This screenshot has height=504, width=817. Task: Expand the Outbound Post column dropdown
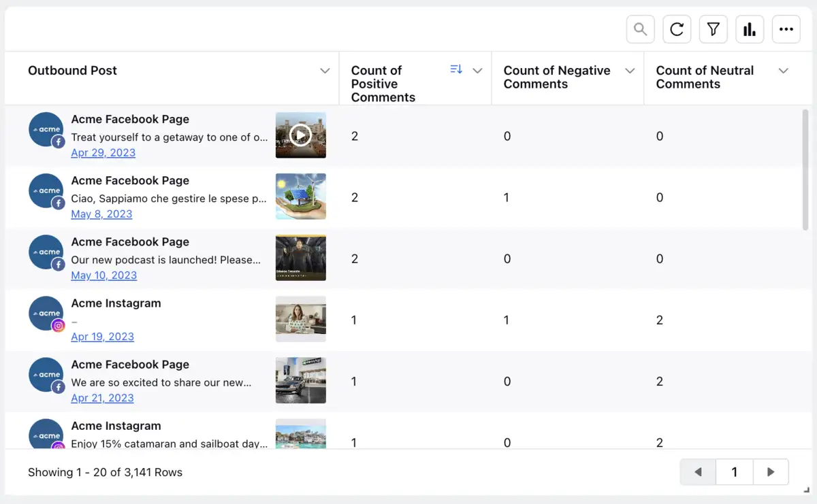click(x=325, y=71)
